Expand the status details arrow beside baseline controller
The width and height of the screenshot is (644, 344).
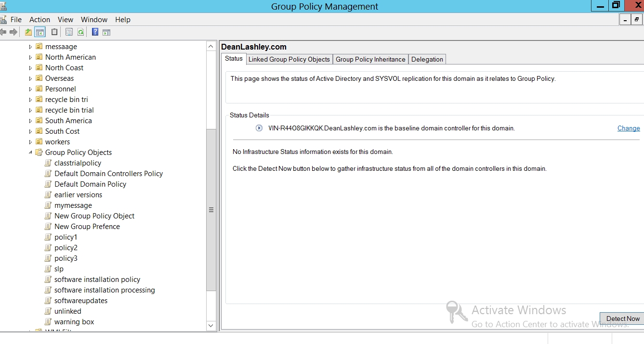(x=259, y=128)
